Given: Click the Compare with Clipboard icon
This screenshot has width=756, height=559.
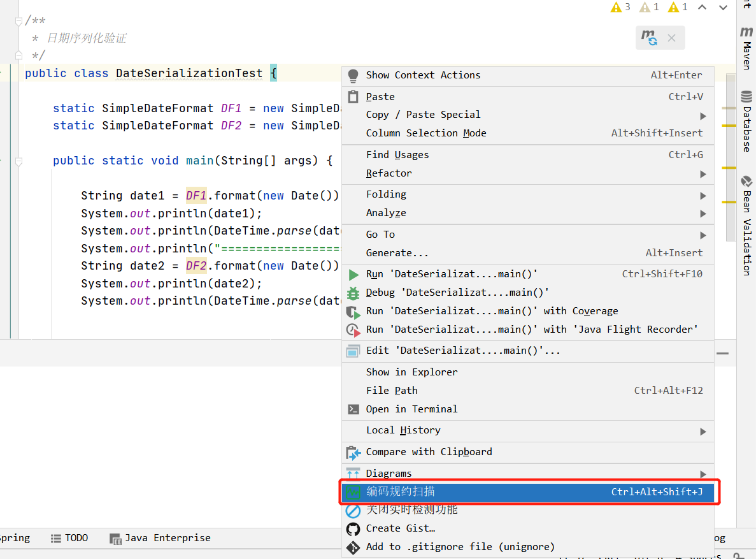Looking at the screenshot, I should (353, 453).
